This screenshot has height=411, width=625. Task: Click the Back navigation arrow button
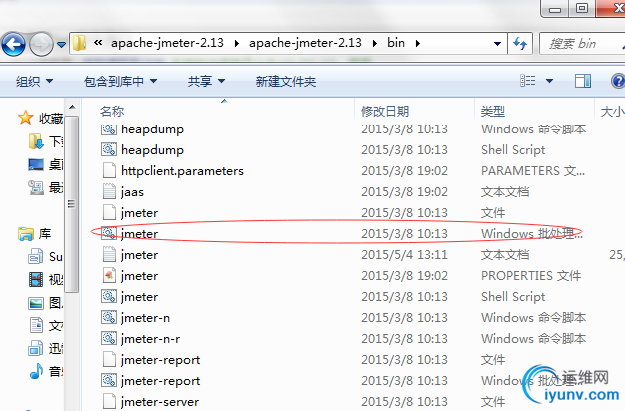(x=14, y=44)
